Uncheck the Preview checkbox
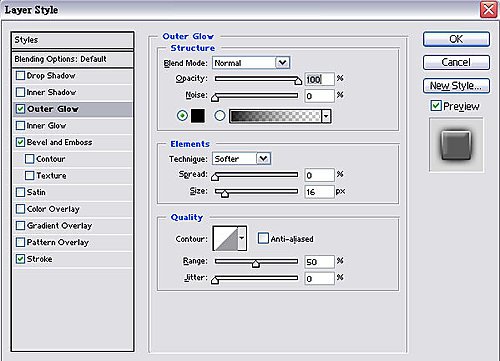Image resolution: width=500 pixels, height=361 pixels. coord(436,106)
